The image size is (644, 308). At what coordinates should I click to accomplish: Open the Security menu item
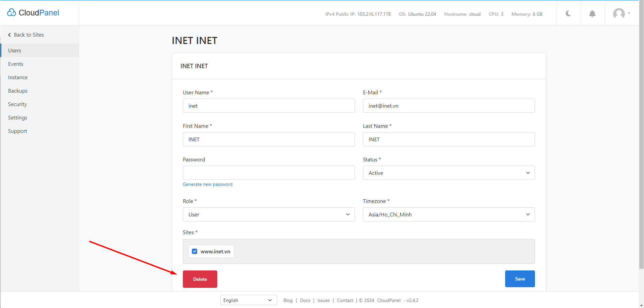click(x=40, y=104)
